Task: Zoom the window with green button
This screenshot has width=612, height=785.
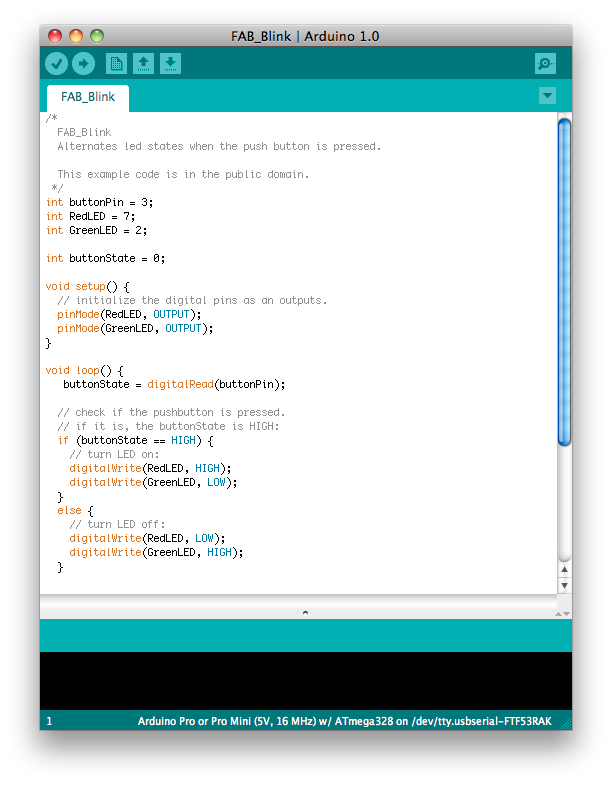Action: click(97, 36)
